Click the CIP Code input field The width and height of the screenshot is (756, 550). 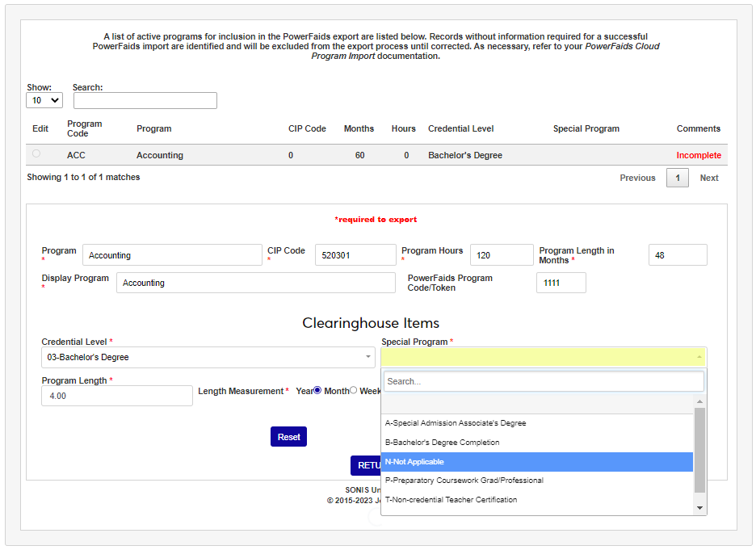(355, 255)
